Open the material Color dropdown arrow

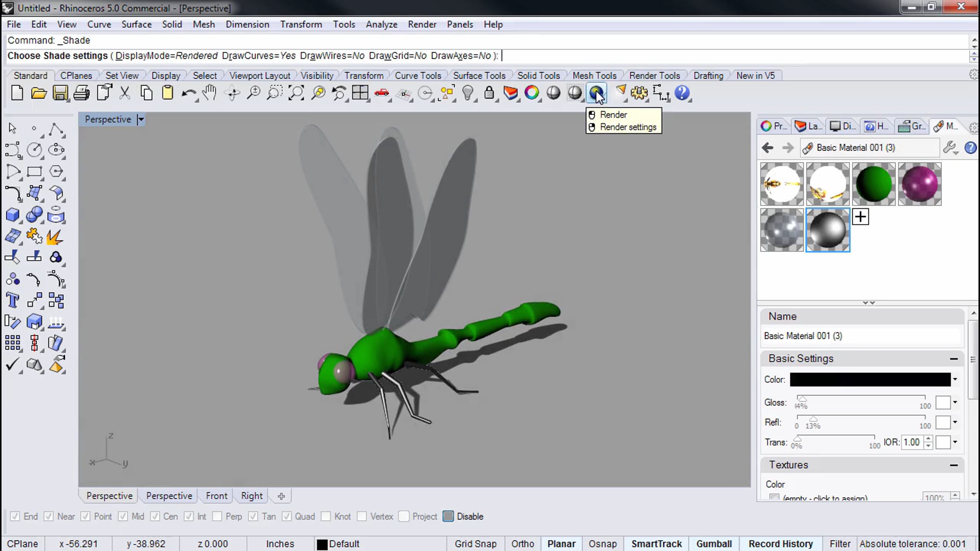point(955,380)
